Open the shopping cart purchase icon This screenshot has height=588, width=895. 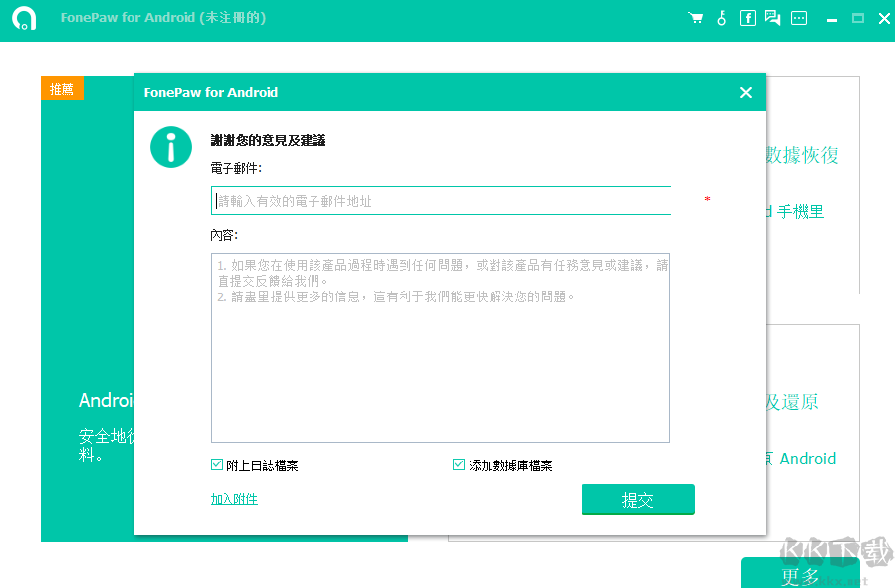pyautogui.click(x=695, y=17)
